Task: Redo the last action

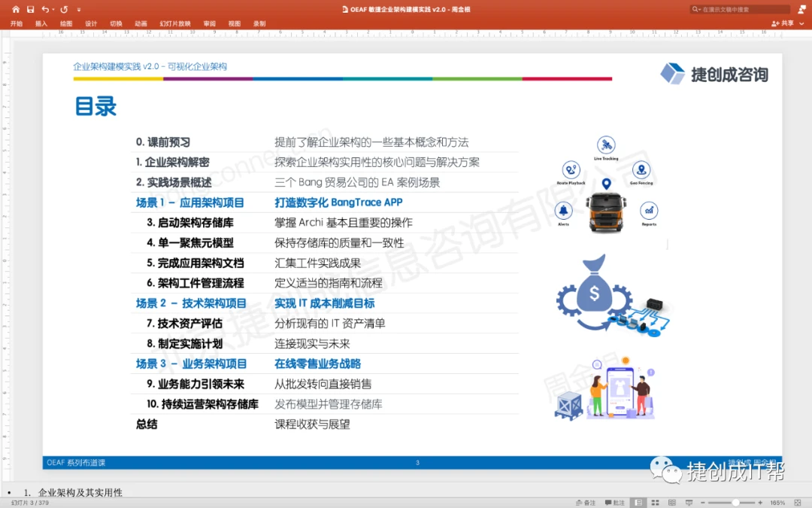Action: [x=64, y=9]
